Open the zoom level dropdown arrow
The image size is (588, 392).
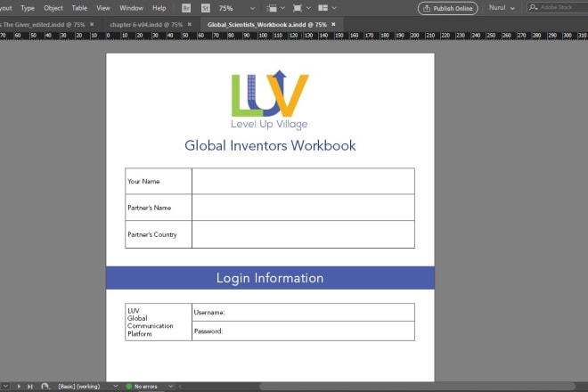(x=252, y=8)
